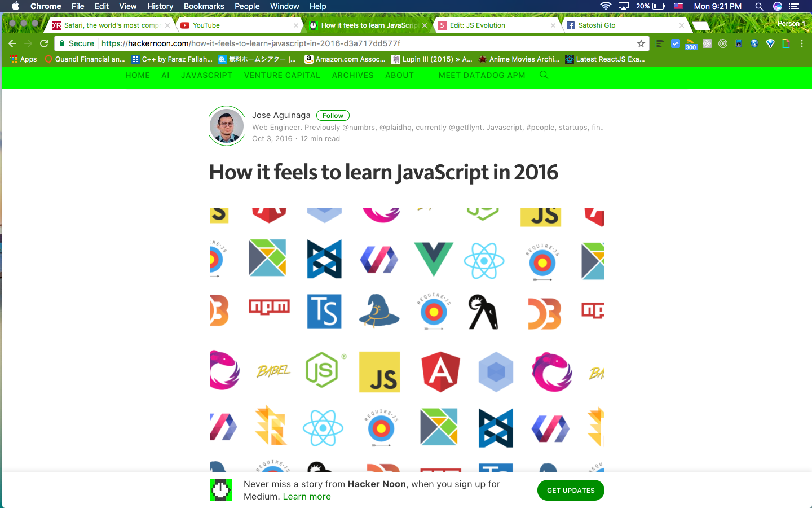
Task: Go back to the previous page
Action: [12, 43]
